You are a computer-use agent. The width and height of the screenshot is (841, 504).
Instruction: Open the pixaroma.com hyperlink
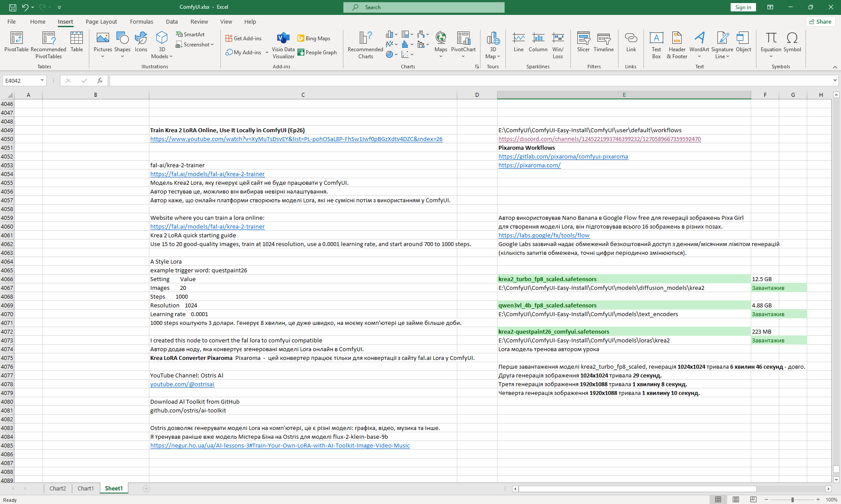click(530, 165)
